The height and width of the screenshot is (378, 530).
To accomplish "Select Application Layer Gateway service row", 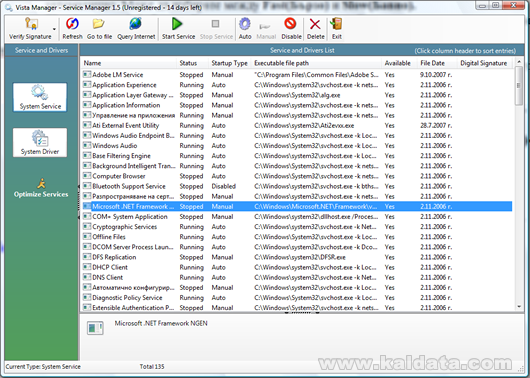I will coord(297,95).
